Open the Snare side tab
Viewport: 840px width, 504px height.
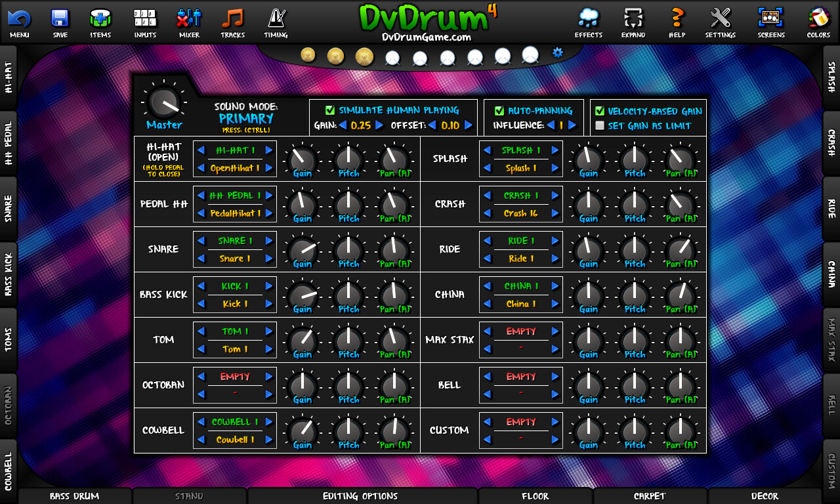coord(9,209)
